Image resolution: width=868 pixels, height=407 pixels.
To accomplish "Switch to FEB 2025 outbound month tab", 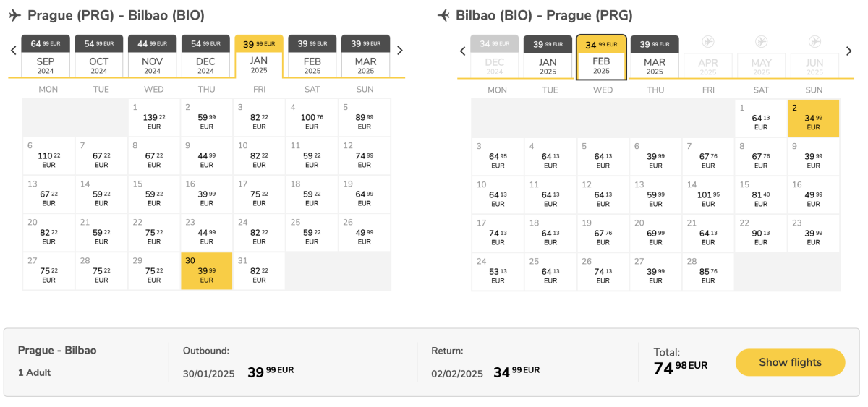I will [x=312, y=56].
